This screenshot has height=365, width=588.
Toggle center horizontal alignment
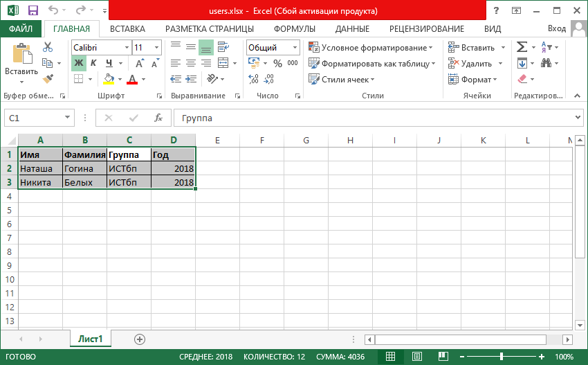coord(190,63)
